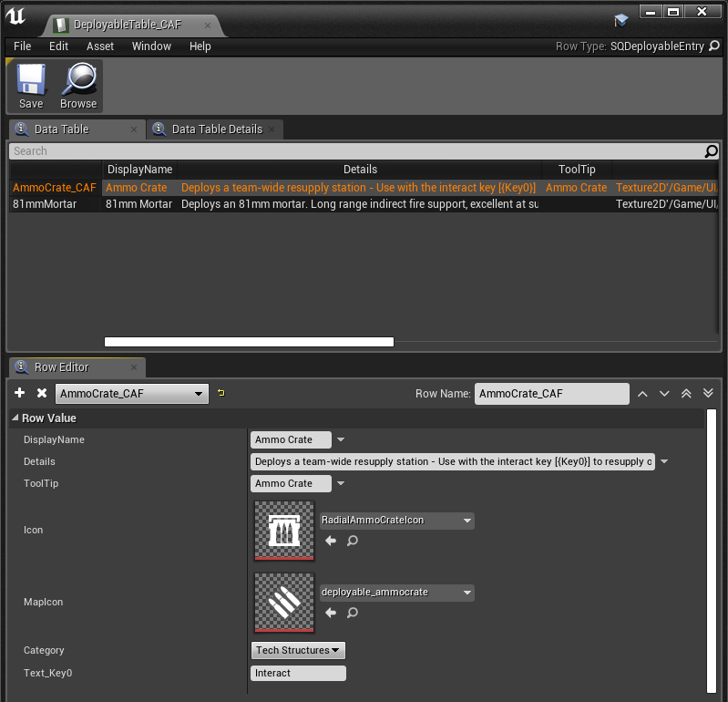Move row to the bottom

(x=708, y=394)
